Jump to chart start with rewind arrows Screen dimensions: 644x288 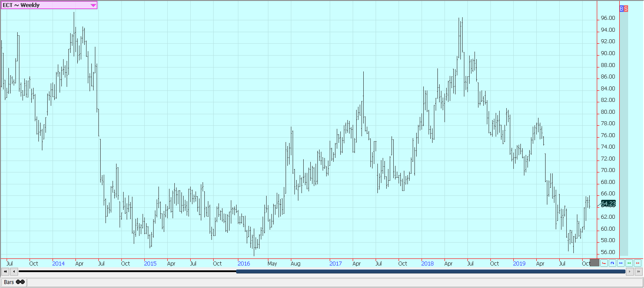(x=5, y=272)
